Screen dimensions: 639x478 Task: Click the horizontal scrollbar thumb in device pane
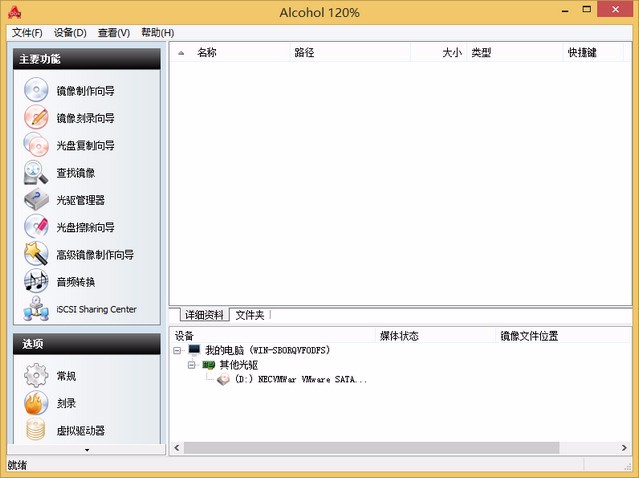(x=371, y=447)
